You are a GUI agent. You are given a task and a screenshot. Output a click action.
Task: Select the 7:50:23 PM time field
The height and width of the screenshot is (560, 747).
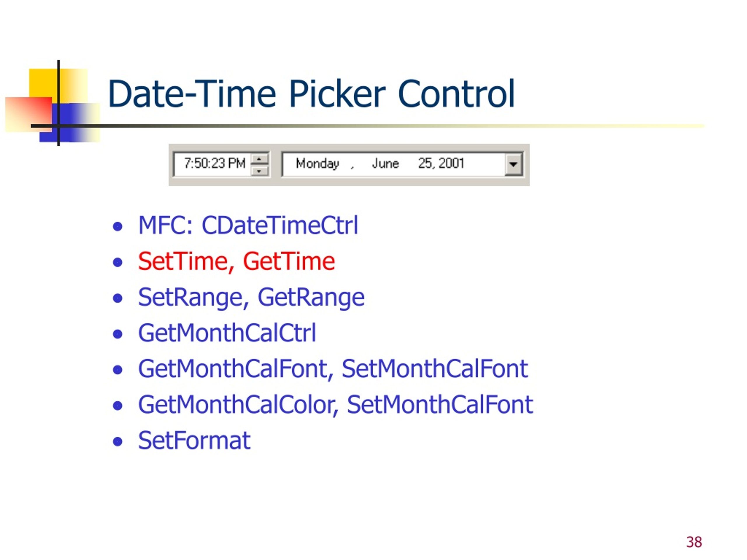click(x=221, y=164)
